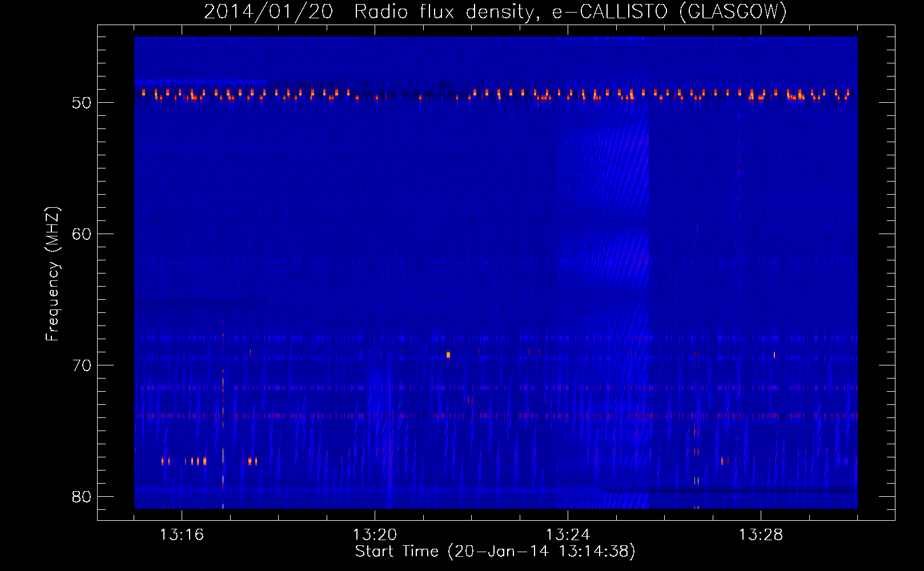Click the vertical orange burst line near 13:17
The height and width of the screenshot is (571, 924).
click(x=223, y=414)
